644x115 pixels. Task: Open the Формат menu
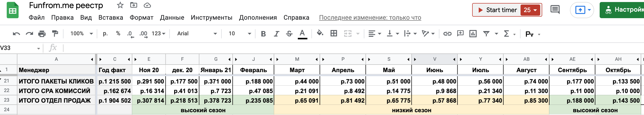click(x=141, y=18)
